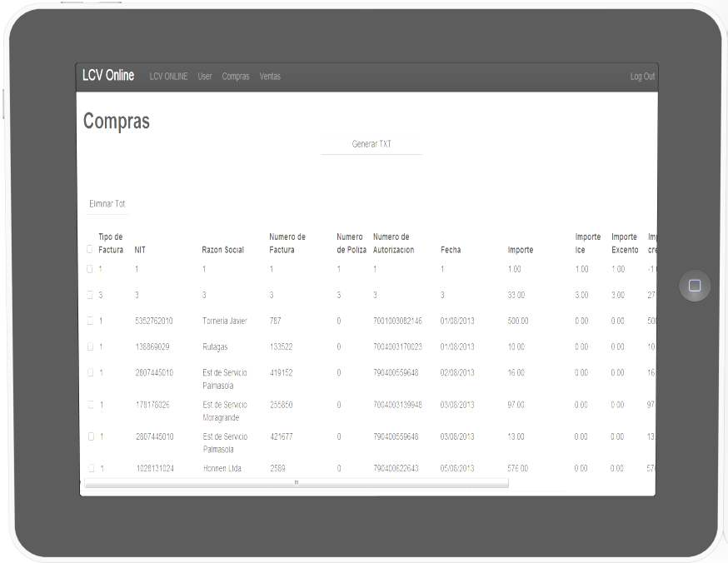Toggle the select-all checkbox in table header
The image size is (728, 563).
click(90, 249)
